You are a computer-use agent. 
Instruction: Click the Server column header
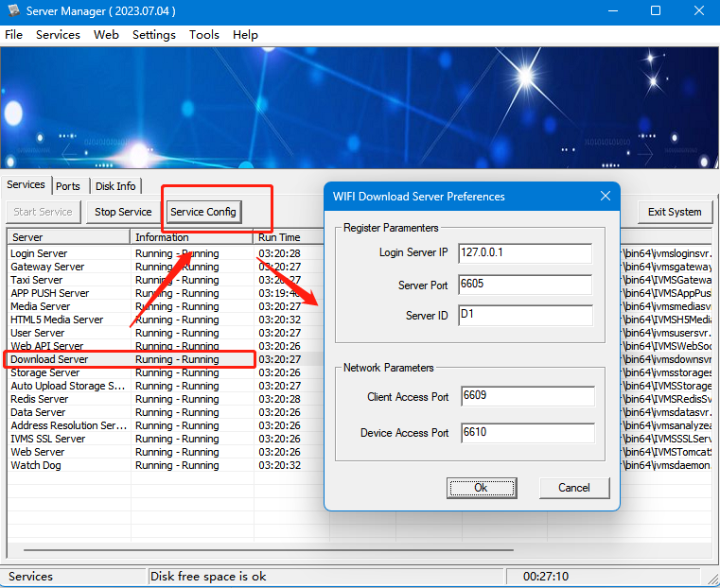[x=69, y=237]
